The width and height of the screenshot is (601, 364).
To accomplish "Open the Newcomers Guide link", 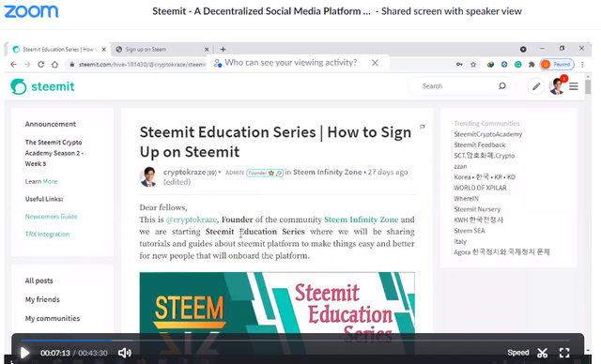I will [51, 217].
